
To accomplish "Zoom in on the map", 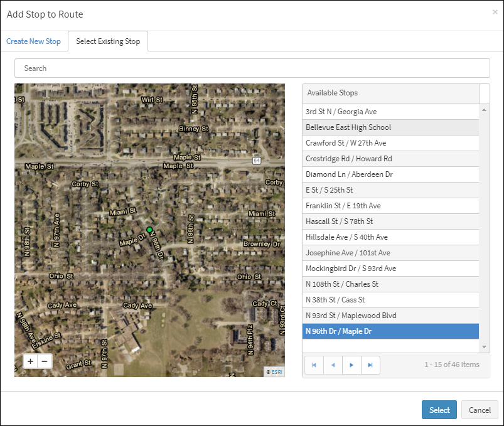I will (31, 361).
